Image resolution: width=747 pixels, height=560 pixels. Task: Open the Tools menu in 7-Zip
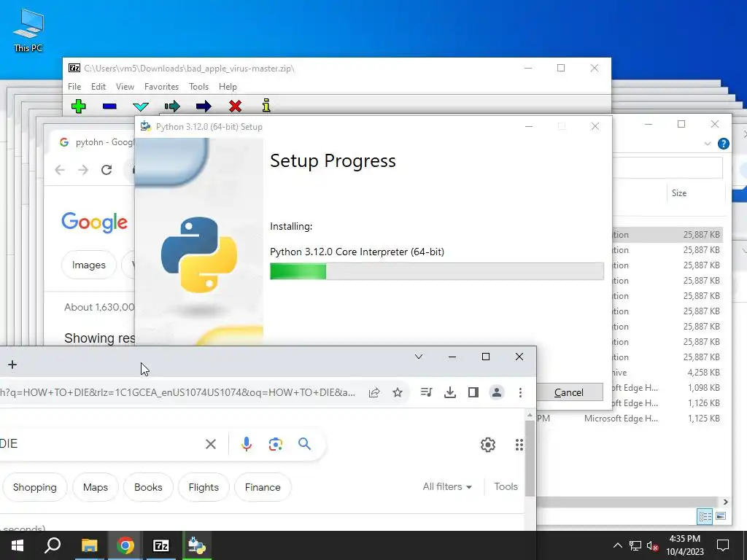tap(198, 87)
